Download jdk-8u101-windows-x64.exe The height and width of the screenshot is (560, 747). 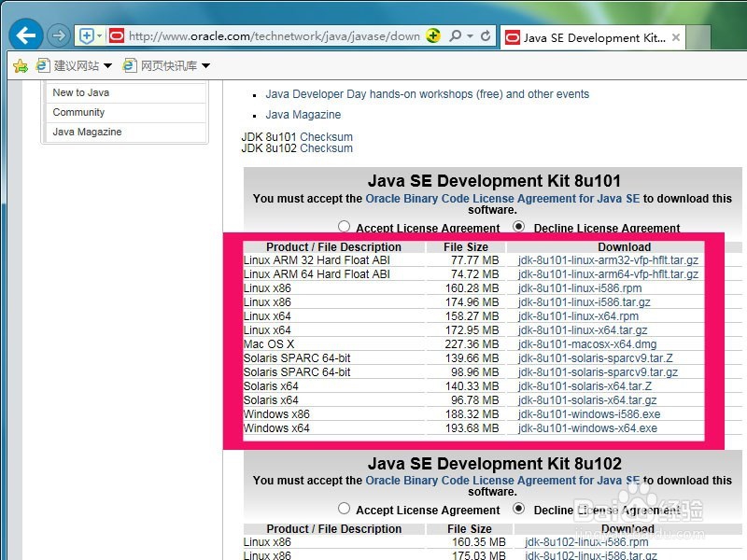pos(588,428)
